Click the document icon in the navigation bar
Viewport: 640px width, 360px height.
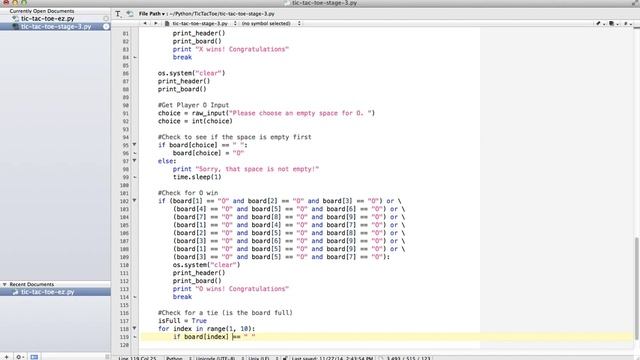point(167,24)
